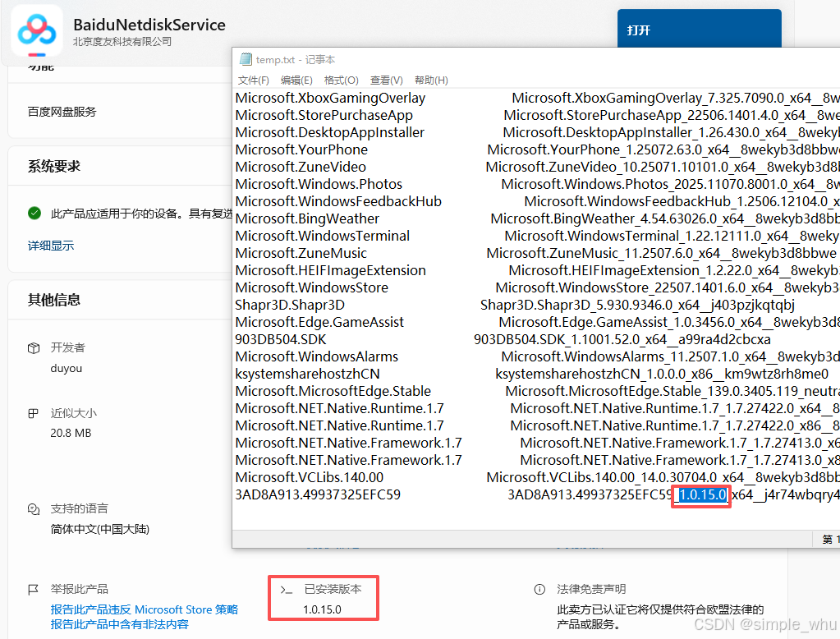This screenshot has width=840, height=639.
Task: Click 报告此产品中含有非法内容 link
Action: (119, 624)
